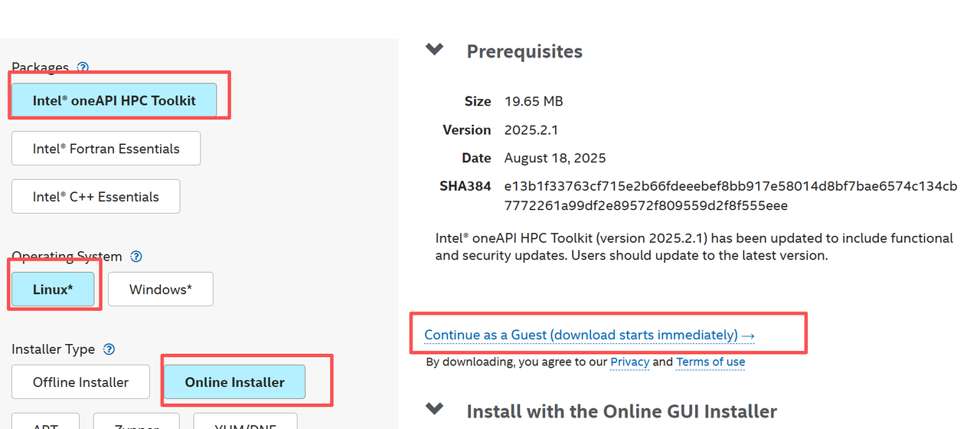The height and width of the screenshot is (429, 980).
Task: Open the Privacy link
Action: (x=629, y=362)
